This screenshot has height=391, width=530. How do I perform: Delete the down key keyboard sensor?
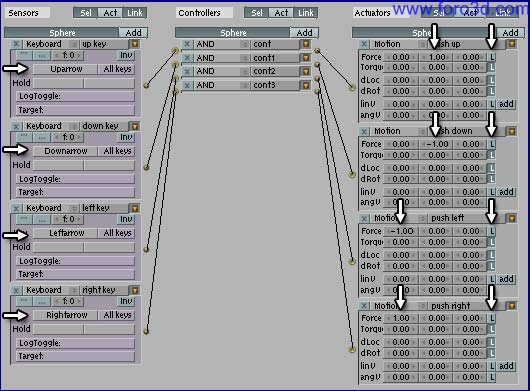pyautogui.click(x=16, y=126)
